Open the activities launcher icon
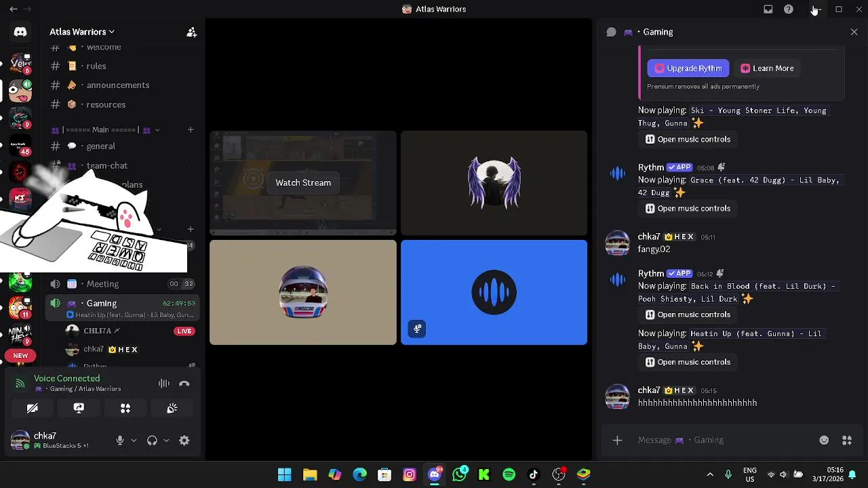This screenshot has width=868, height=488. pos(125,408)
